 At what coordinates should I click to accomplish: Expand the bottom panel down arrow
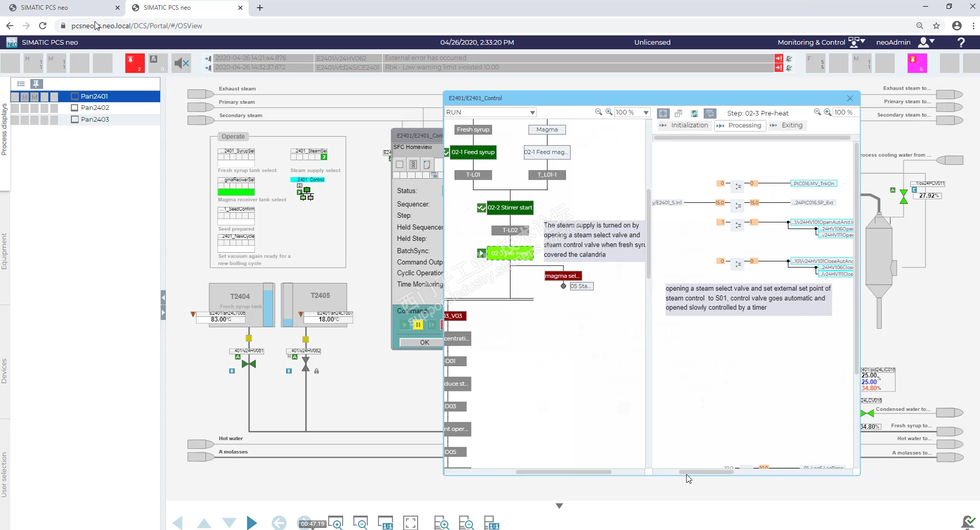559,506
